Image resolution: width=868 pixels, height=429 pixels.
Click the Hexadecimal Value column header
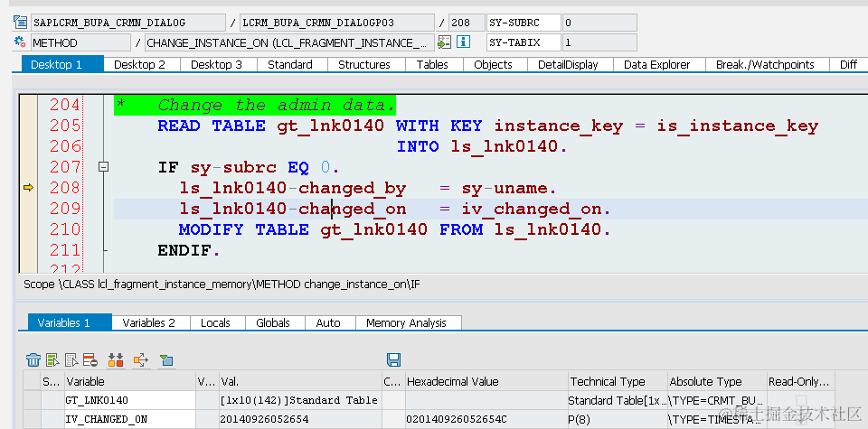pyautogui.click(x=486, y=381)
